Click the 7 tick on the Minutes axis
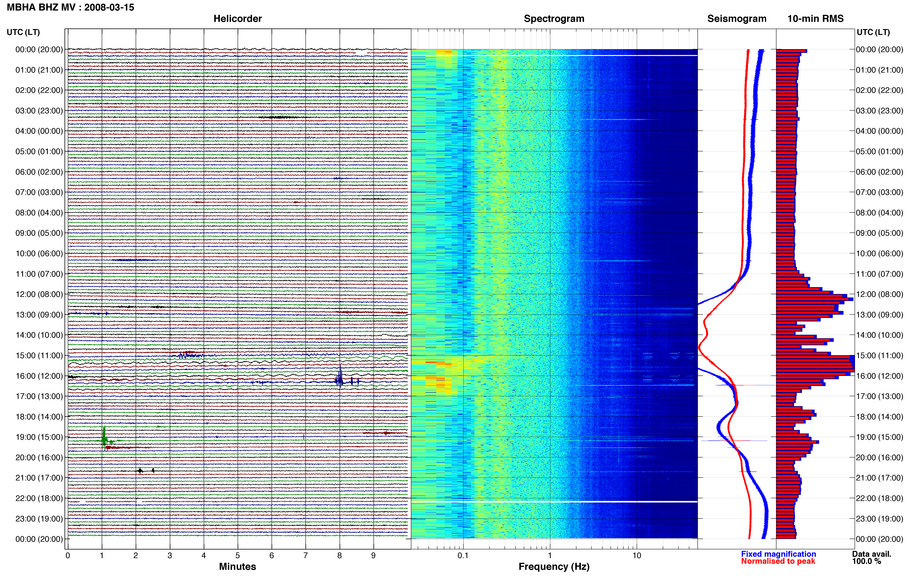This screenshot has height=578, width=924. coord(306,555)
